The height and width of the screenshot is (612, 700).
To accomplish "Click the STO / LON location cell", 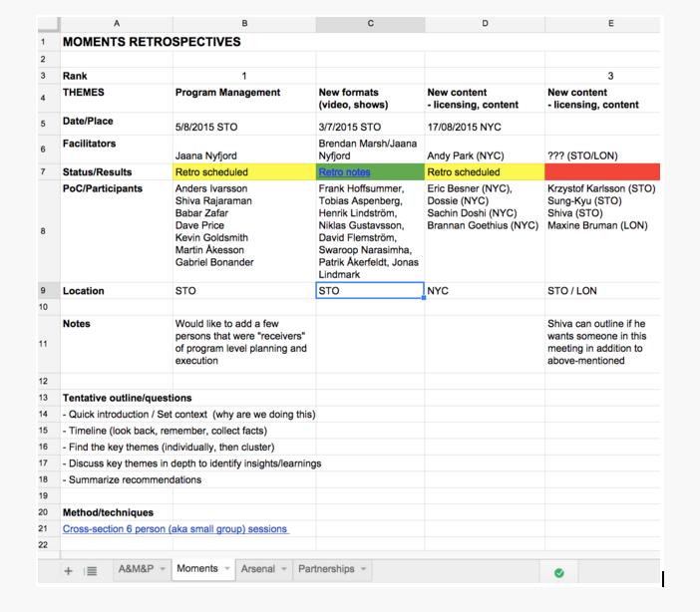I will pyautogui.click(x=602, y=291).
